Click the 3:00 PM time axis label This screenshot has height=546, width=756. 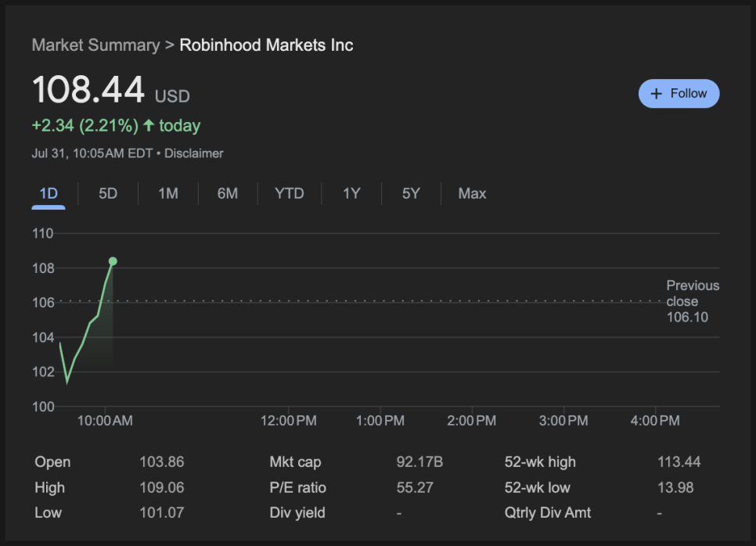(563, 421)
